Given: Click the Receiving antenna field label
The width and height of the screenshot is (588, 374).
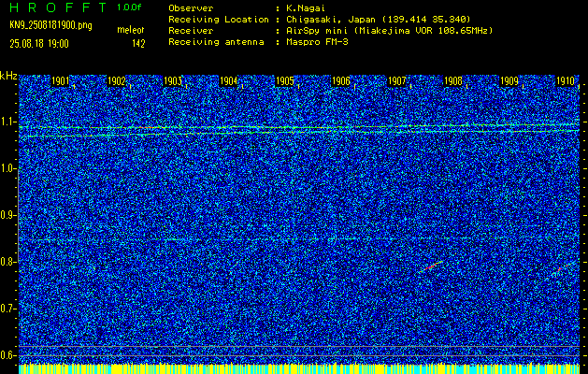Looking at the screenshot, I should (x=216, y=42).
